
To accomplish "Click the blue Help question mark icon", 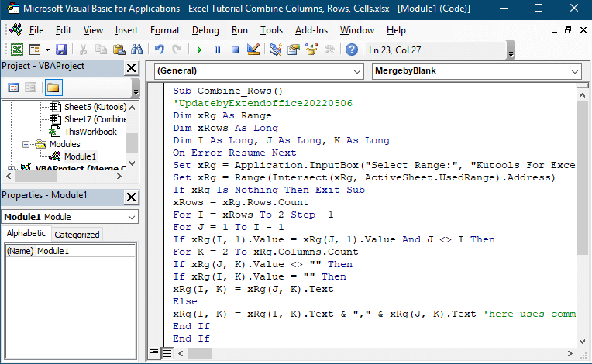I will coord(352,50).
